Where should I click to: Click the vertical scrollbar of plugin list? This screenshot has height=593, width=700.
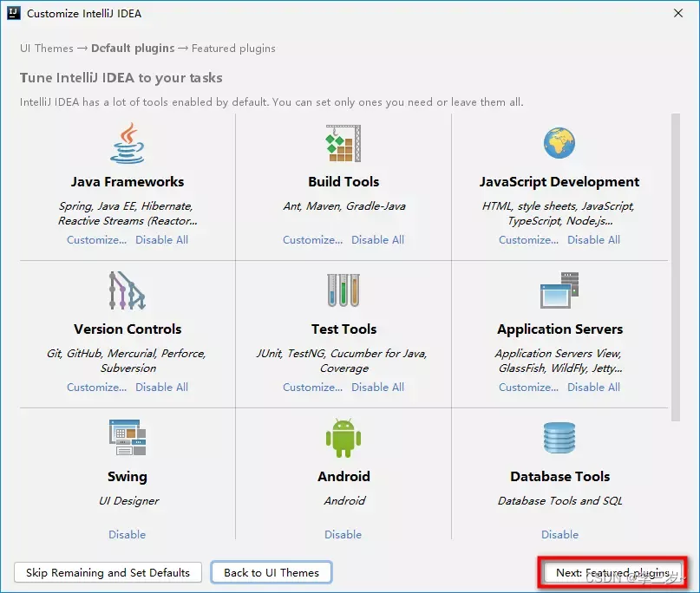tap(676, 267)
